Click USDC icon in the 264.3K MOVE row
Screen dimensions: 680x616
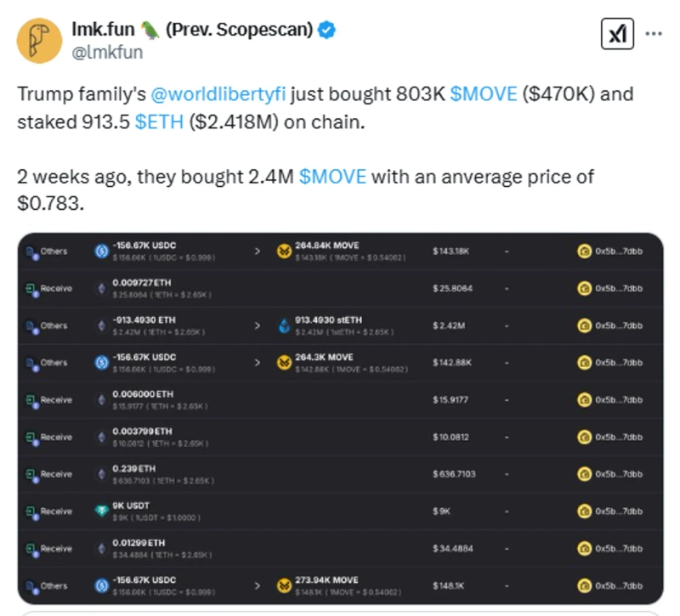tap(101, 363)
